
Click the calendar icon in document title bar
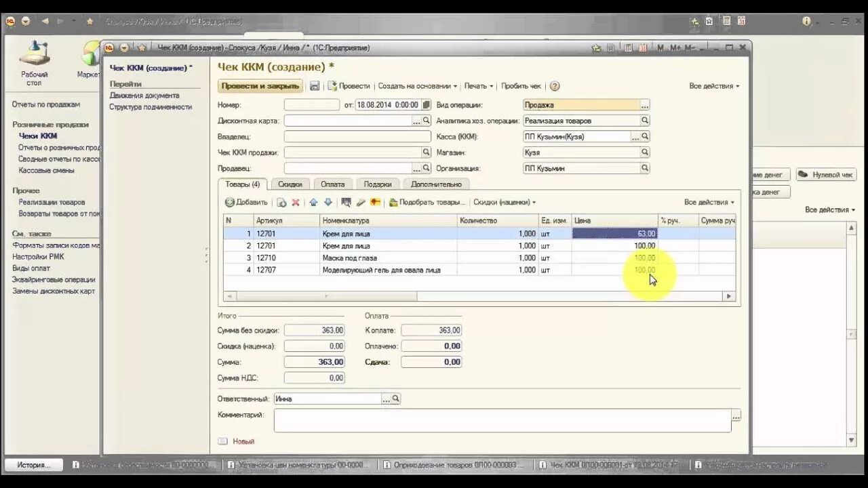point(642,47)
